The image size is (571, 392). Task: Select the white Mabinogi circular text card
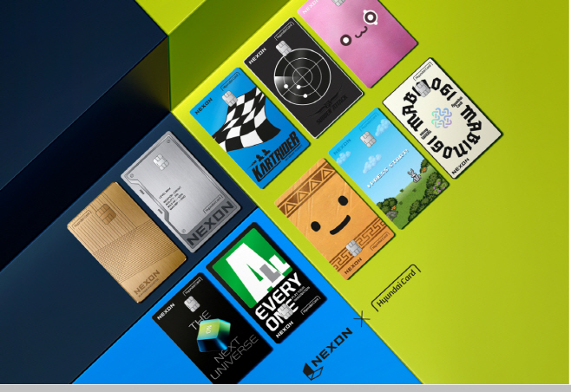pos(442,118)
